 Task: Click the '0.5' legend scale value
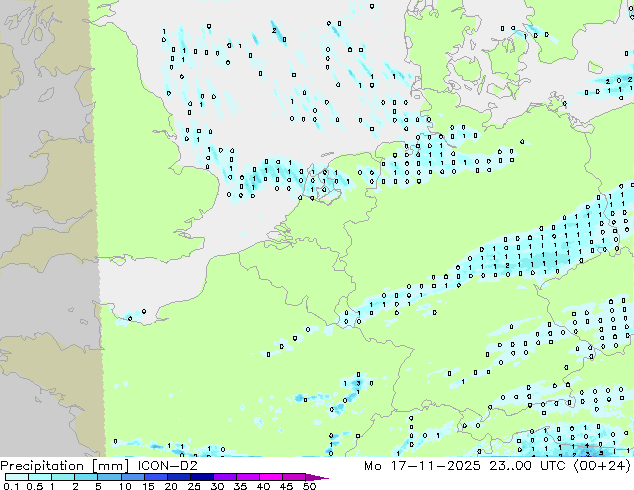pos(35,486)
